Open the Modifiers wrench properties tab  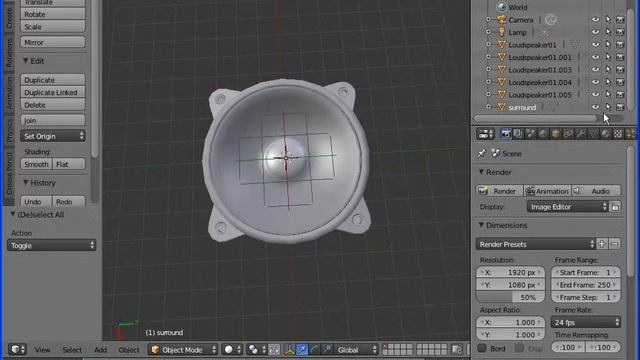pos(580,134)
